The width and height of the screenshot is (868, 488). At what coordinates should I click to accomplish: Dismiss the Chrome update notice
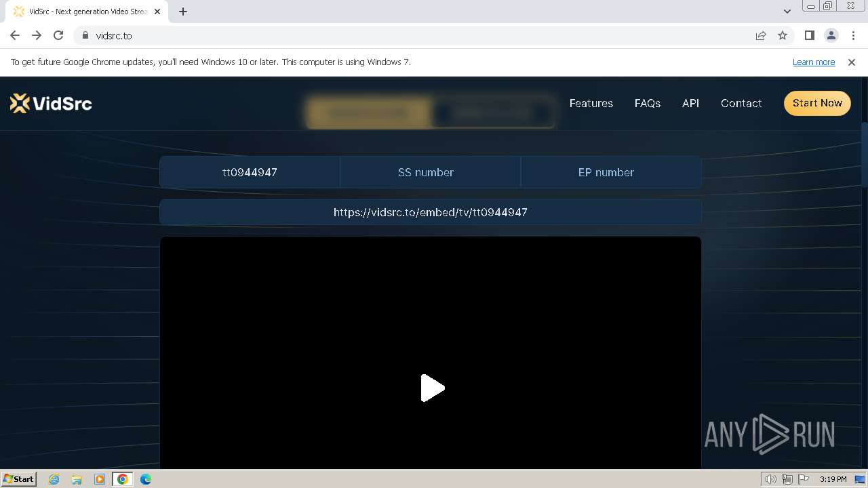[852, 62]
